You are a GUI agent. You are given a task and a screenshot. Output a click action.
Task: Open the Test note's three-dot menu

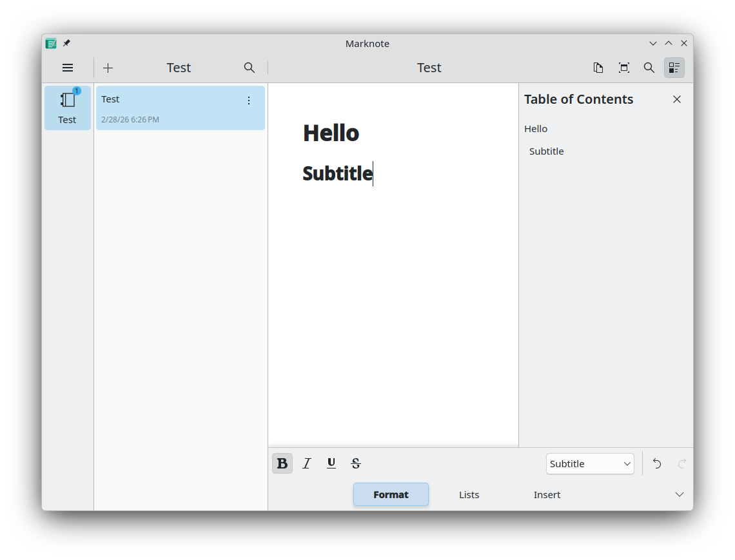pyautogui.click(x=249, y=101)
